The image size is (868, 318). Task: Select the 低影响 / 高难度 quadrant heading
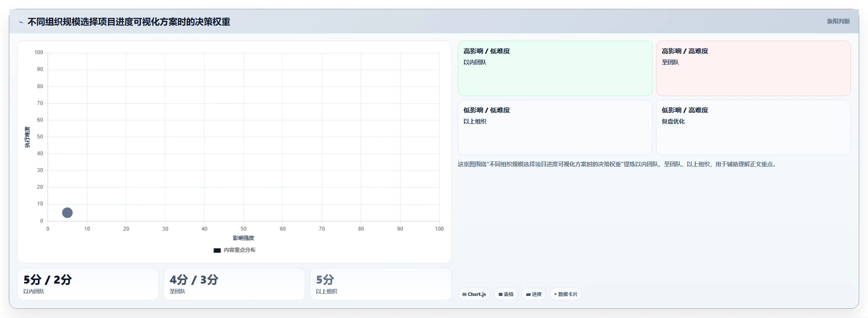coord(685,110)
